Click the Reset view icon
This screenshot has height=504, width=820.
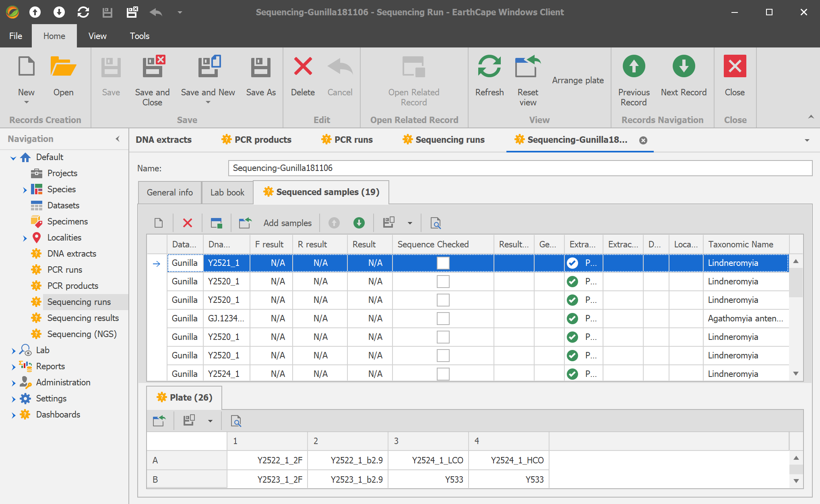[x=527, y=67]
